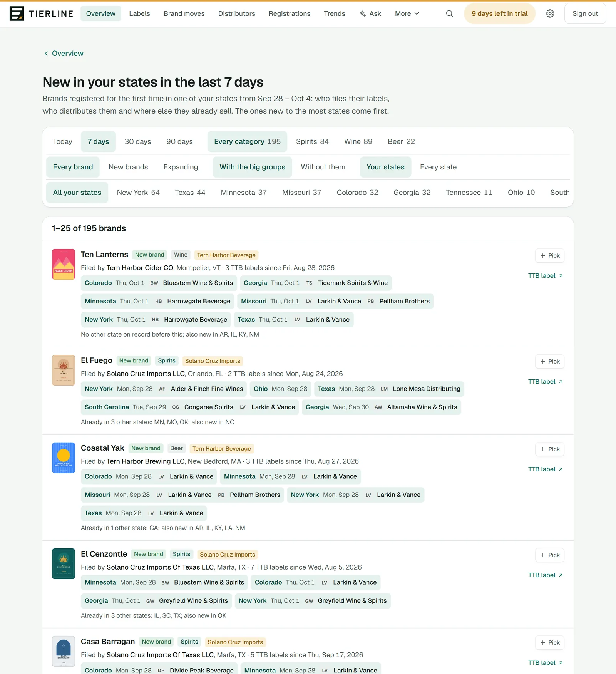This screenshot has width=616, height=674.
Task: Open the Ten Lanterns brand title
Action: (x=104, y=255)
